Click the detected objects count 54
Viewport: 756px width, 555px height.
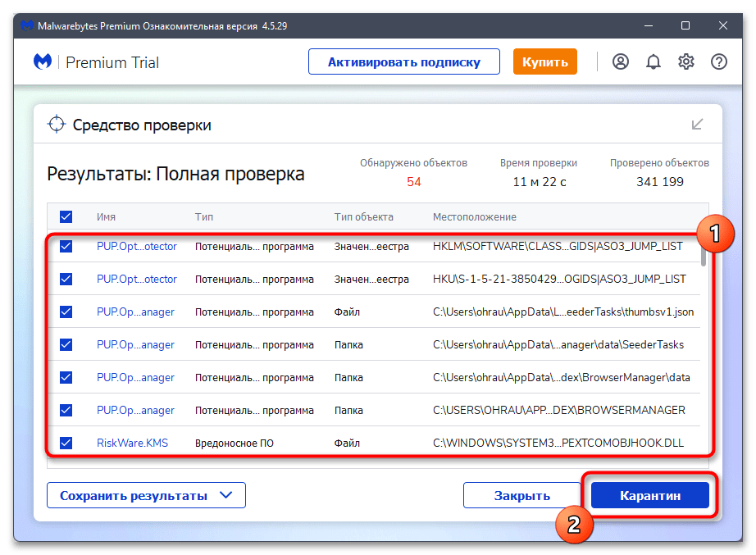pos(414,182)
